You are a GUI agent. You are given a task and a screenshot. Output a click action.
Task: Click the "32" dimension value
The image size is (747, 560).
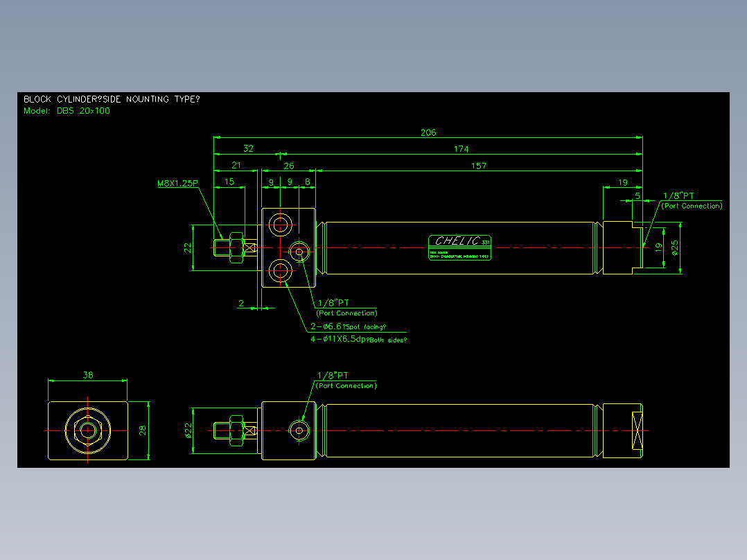point(248,148)
